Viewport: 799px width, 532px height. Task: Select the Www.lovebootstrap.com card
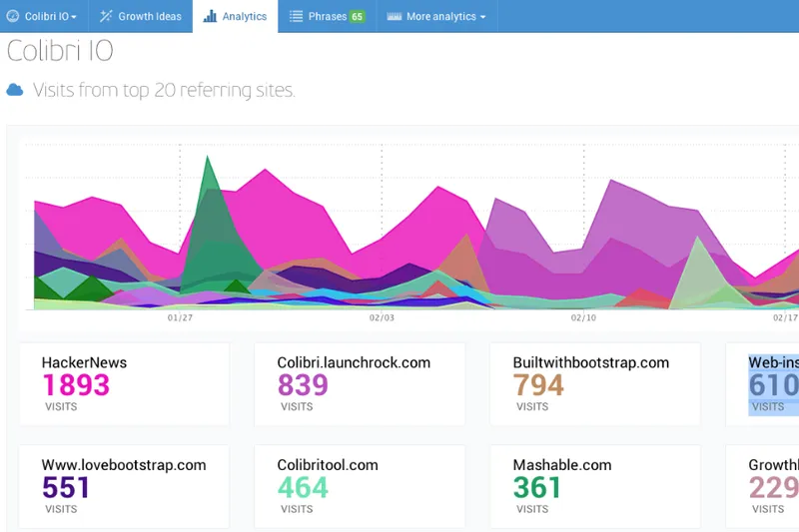pyautogui.click(x=124, y=486)
